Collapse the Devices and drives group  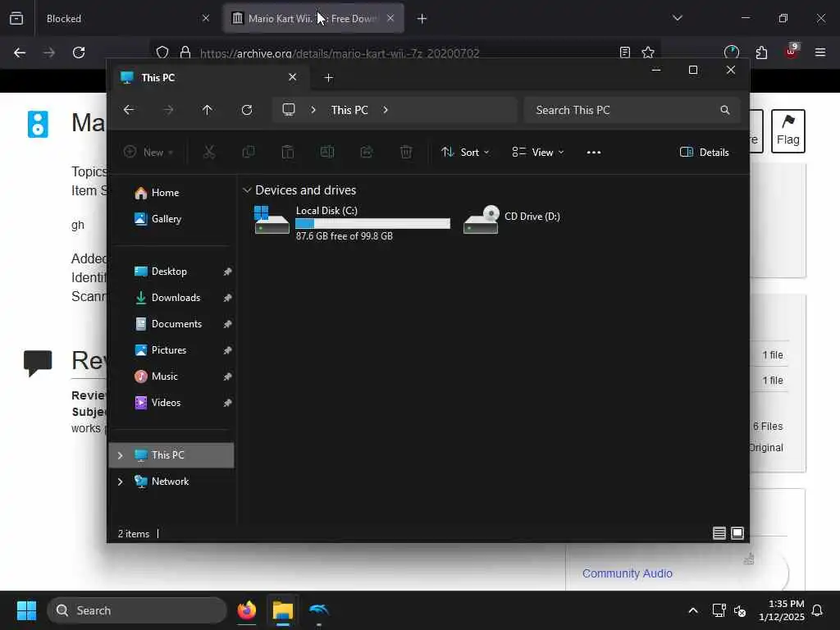click(247, 190)
